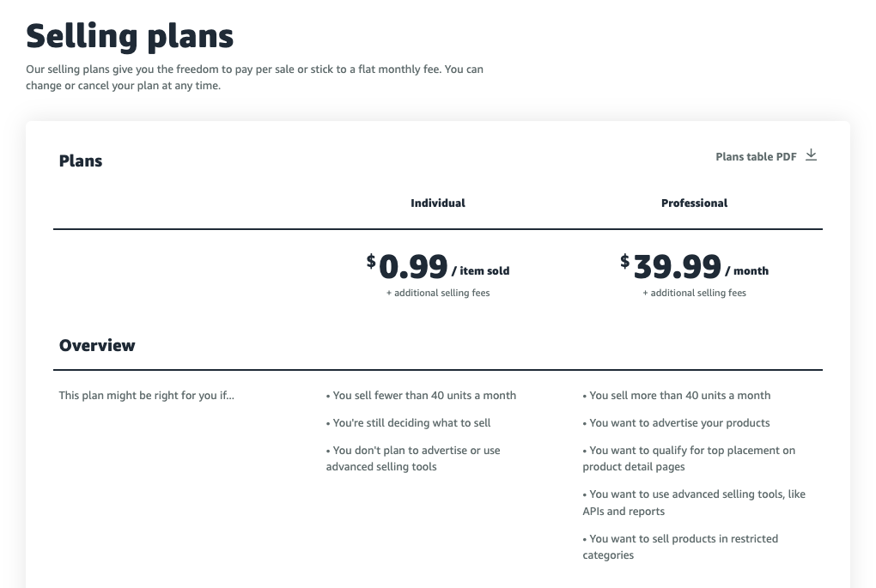Click the $0.99 per item sold price
The width and height of the screenshot is (876, 588).
pos(438,266)
